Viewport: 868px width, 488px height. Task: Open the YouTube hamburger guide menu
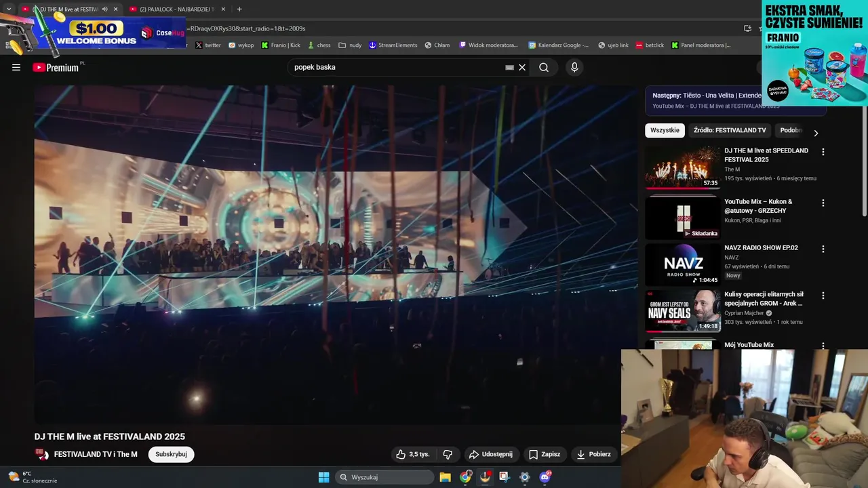pyautogui.click(x=16, y=67)
